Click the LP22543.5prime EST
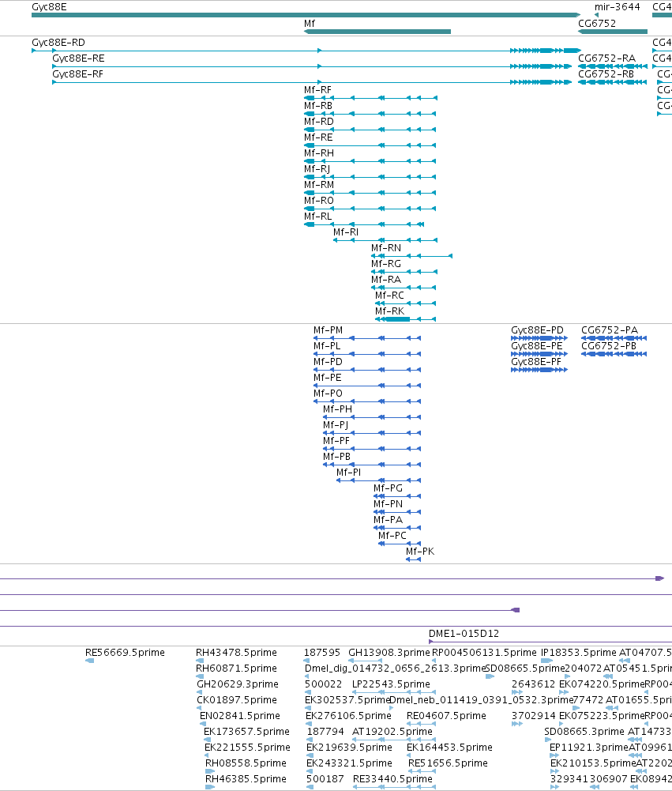 [x=394, y=693]
